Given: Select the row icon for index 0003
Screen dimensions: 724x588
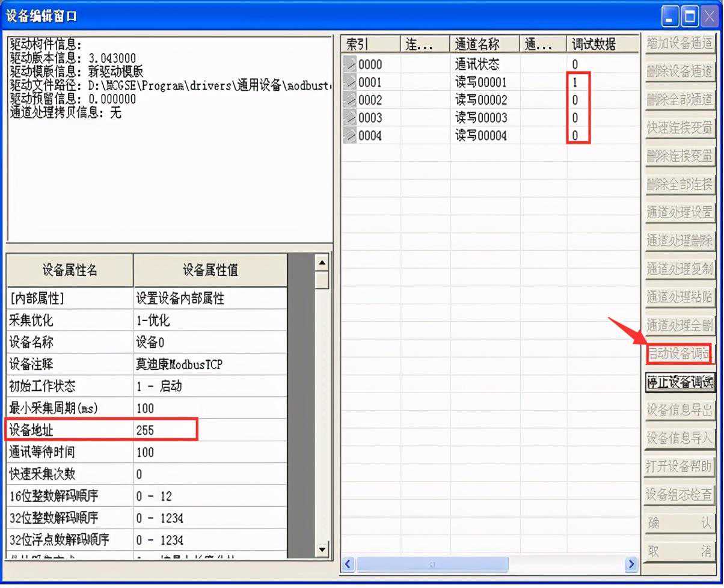Looking at the screenshot, I should click(x=349, y=118).
